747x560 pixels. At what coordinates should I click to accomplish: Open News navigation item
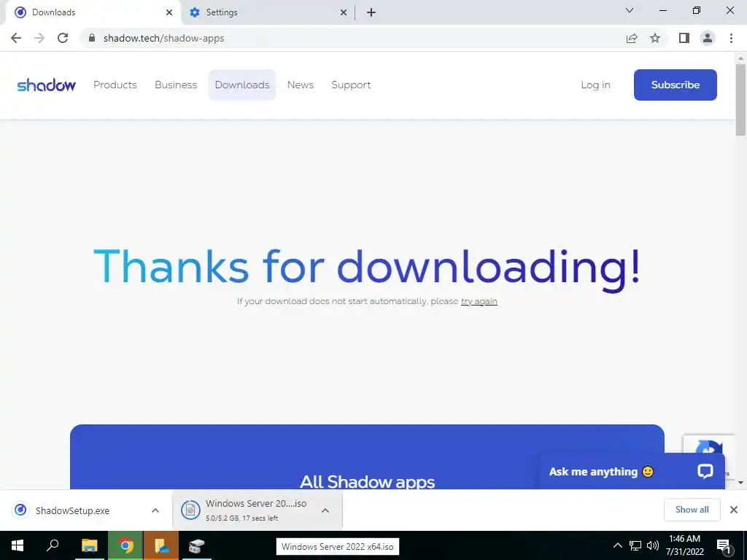click(301, 85)
